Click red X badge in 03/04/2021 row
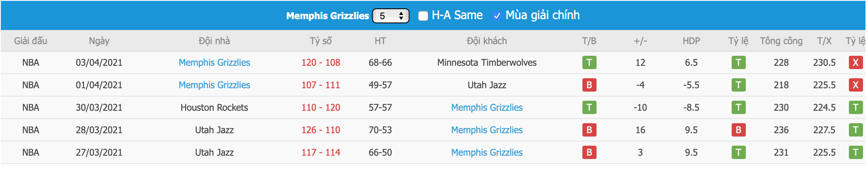This screenshot has width=868, height=169. pos(856,62)
